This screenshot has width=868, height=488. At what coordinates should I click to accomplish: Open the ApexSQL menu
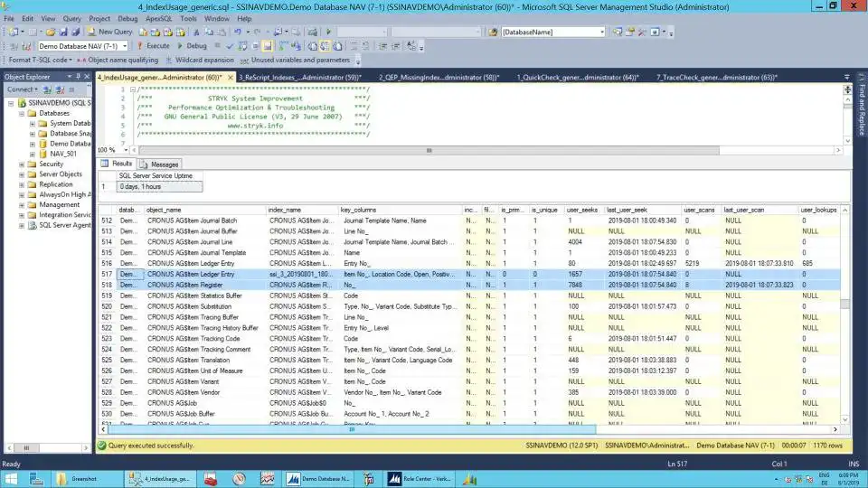tap(159, 18)
